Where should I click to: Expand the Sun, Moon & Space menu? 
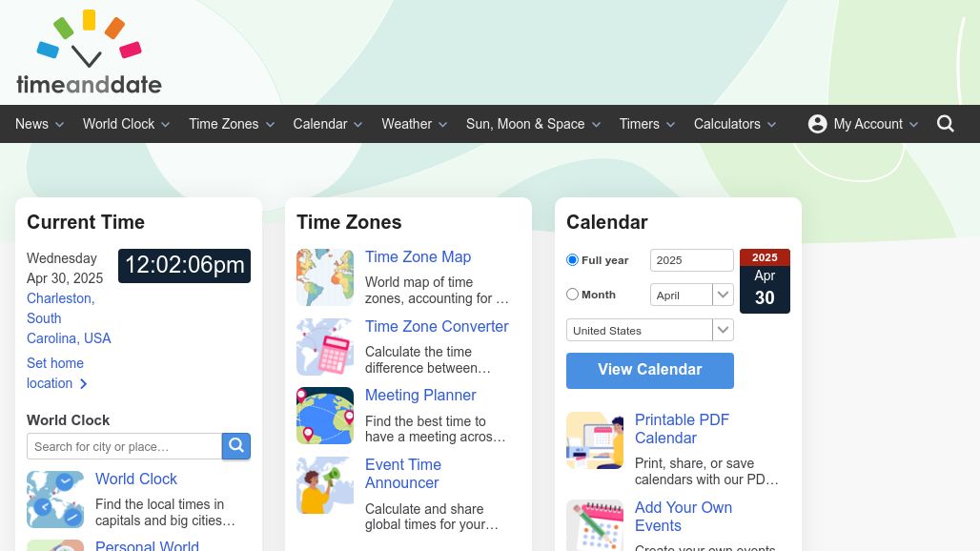(x=533, y=124)
